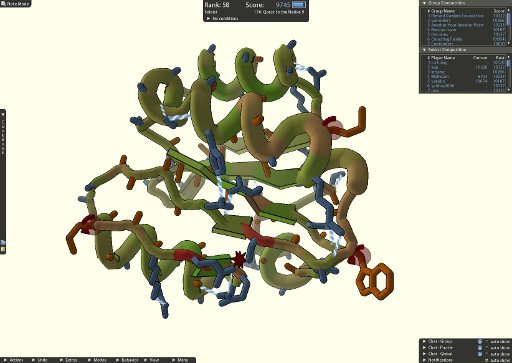Open the Extras menu
The height and width of the screenshot is (363, 512).
click(x=69, y=360)
